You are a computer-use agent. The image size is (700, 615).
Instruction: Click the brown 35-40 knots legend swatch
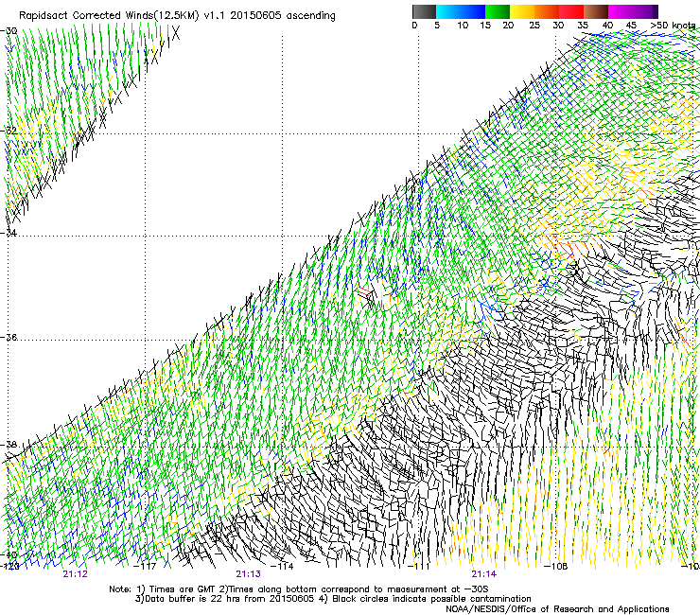pos(596,11)
